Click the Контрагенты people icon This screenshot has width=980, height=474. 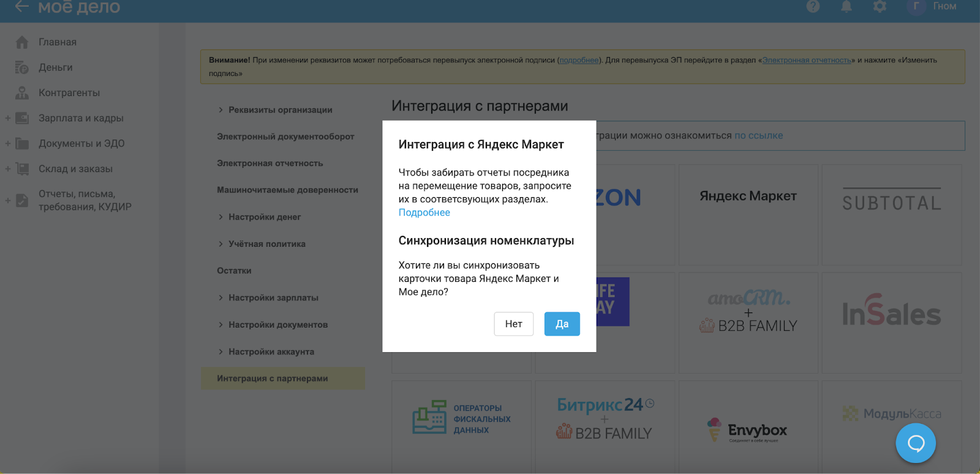click(x=22, y=93)
